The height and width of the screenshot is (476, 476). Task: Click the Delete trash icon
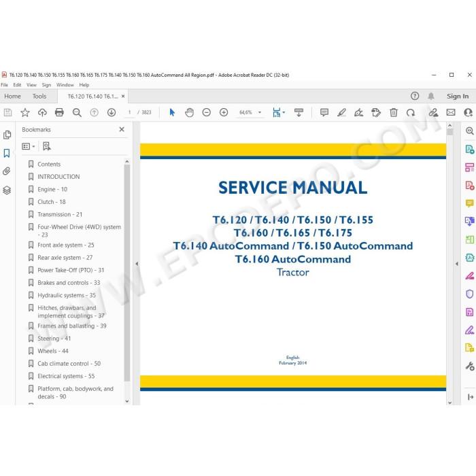coord(394,112)
